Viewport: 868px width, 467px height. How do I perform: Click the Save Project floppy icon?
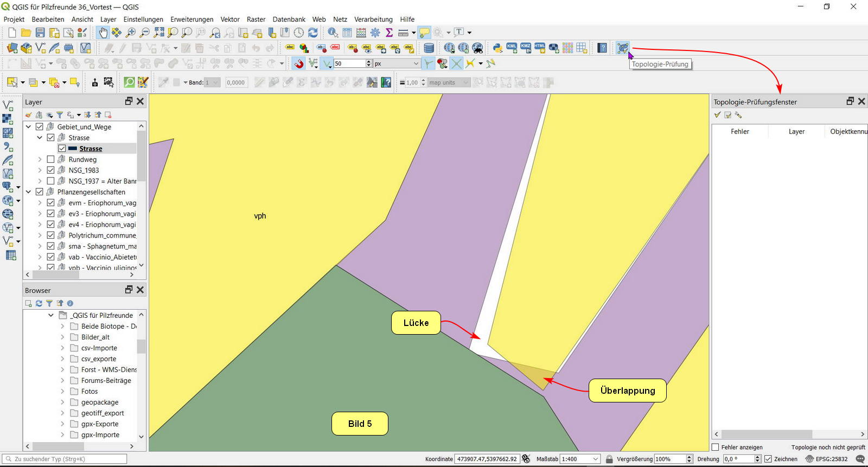tap(40, 33)
